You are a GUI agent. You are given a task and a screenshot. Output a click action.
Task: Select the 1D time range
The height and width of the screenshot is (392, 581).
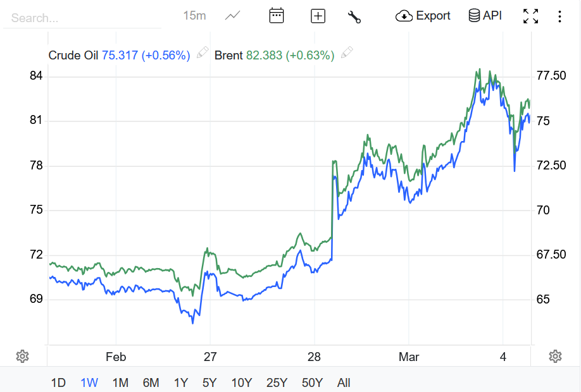(x=58, y=383)
